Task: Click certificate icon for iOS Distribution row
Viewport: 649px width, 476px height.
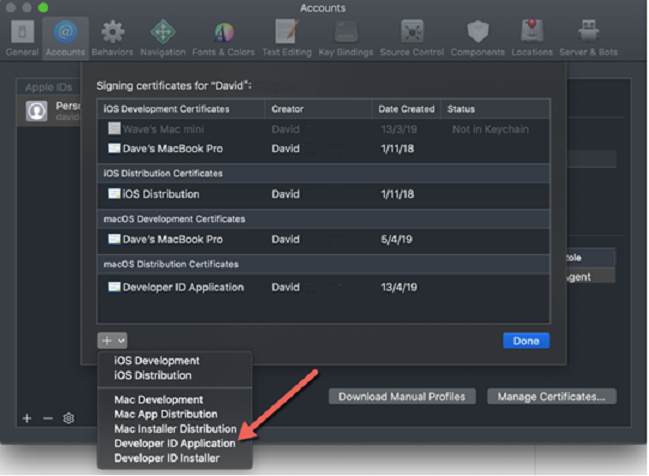Action: (x=114, y=193)
